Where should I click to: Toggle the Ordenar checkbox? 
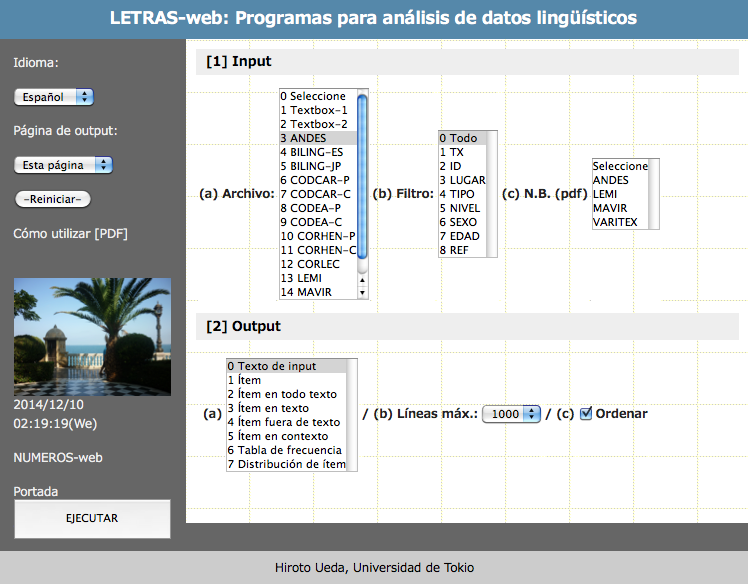(x=586, y=413)
